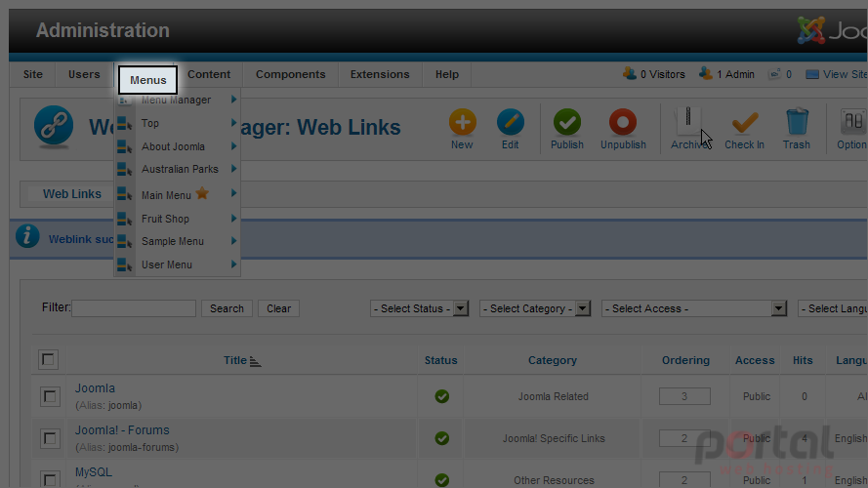The height and width of the screenshot is (488, 868).
Task: Click the New weblink toolbar icon
Action: point(462,122)
